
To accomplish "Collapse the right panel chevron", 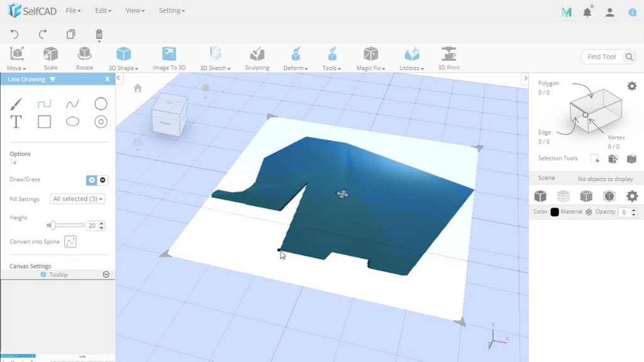I will tap(525, 78).
